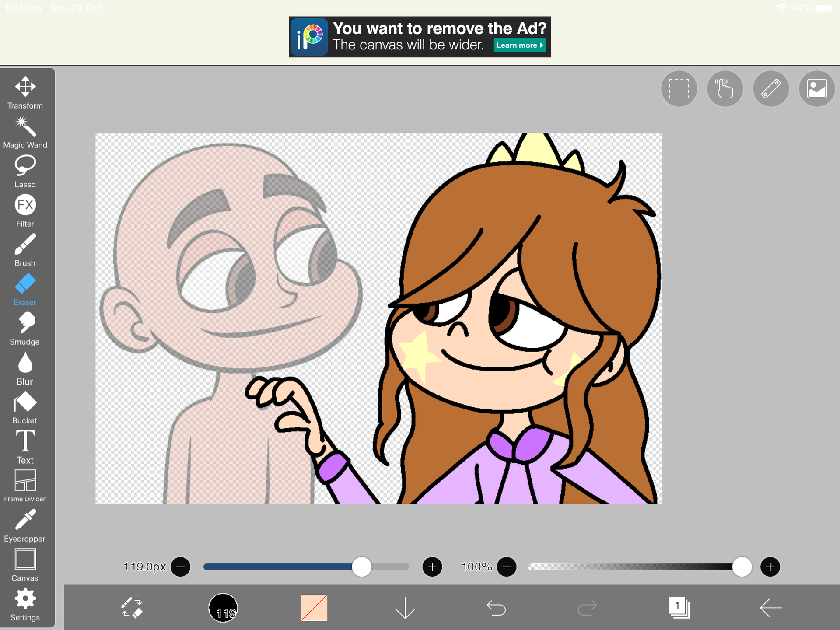Pick the Eyedropper tool

pos(25,526)
